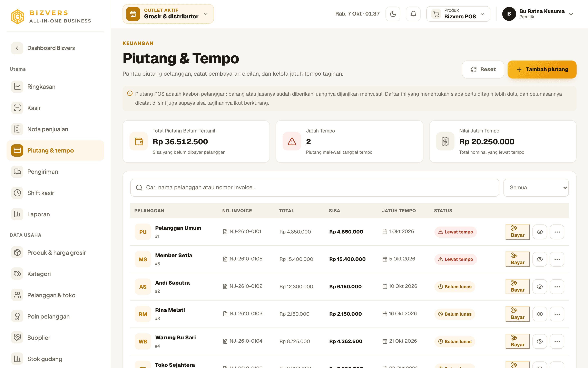This screenshot has width=588, height=368.
Task: Open Kasir scanner icon in sidebar
Action: [17, 108]
